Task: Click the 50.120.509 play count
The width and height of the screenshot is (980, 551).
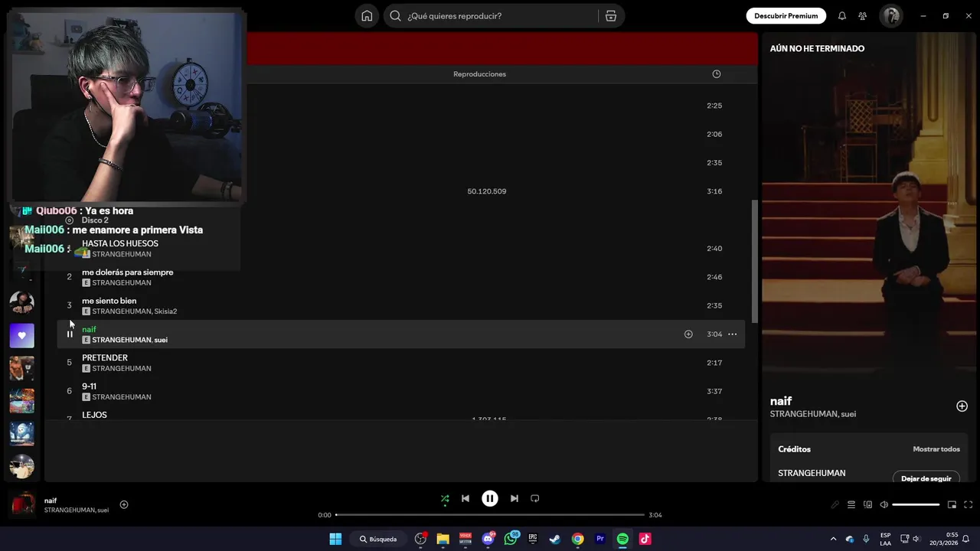Action: click(487, 191)
